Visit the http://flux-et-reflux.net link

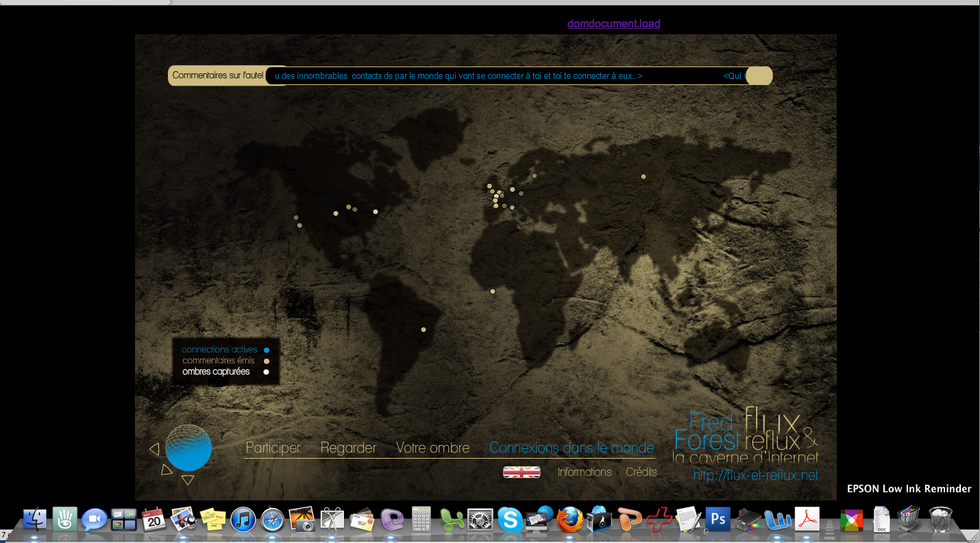[755, 475]
